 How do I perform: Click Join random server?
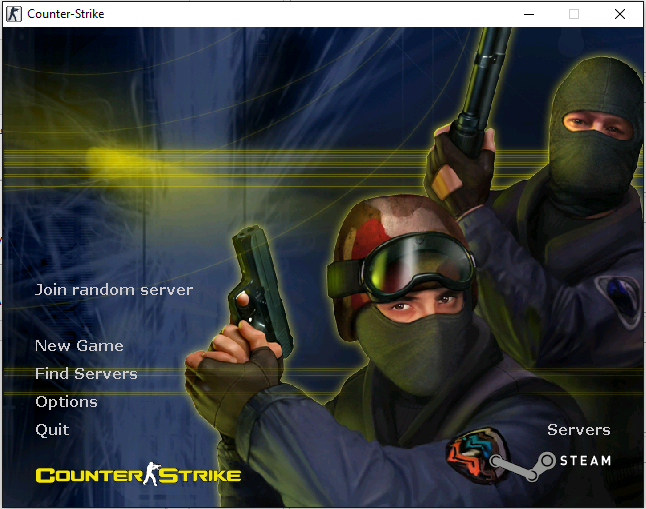click(114, 290)
